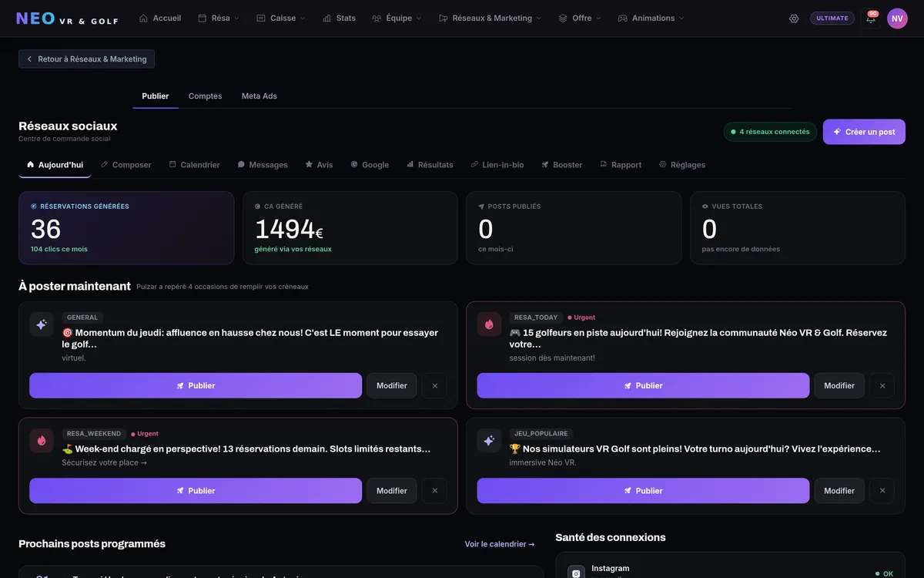Dismiss the RESA_TODAY suggestion with X
The width and height of the screenshot is (924, 578).
(882, 385)
